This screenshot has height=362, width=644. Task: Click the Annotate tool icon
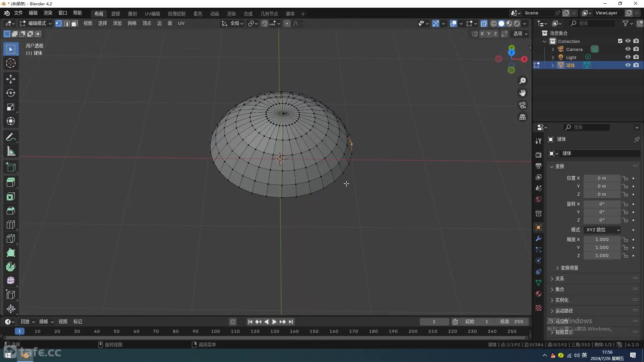(11, 137)
